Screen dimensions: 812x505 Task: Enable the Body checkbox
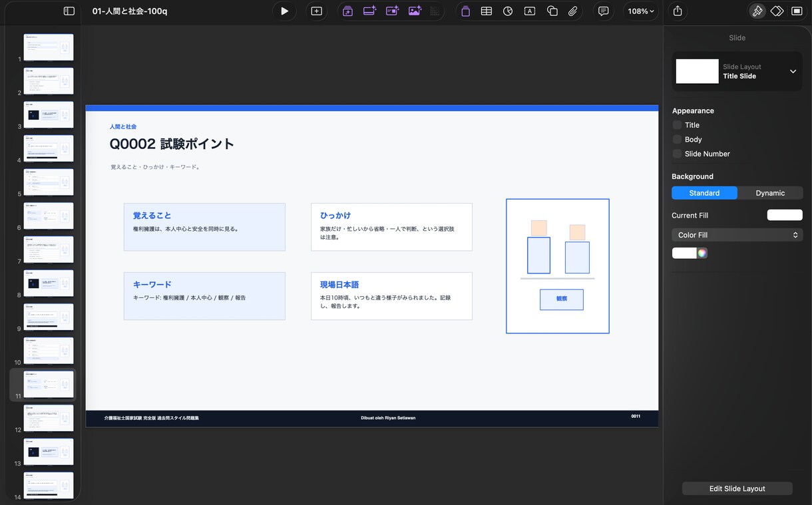click(x=677, y=140)
